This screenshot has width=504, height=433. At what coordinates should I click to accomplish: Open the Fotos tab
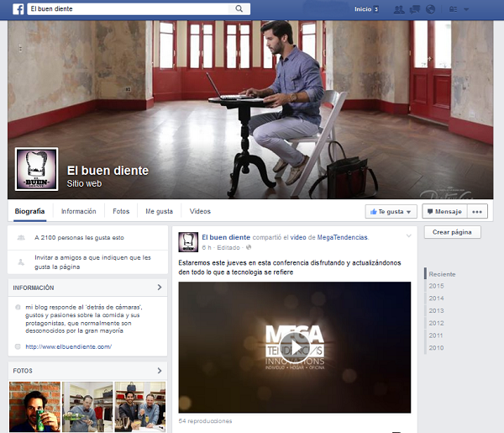click(x=121, y=211)
